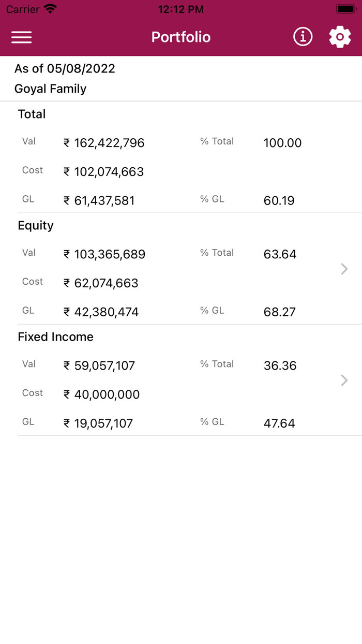Tap the rupee symbol beside Total Val

pos(66,143)
